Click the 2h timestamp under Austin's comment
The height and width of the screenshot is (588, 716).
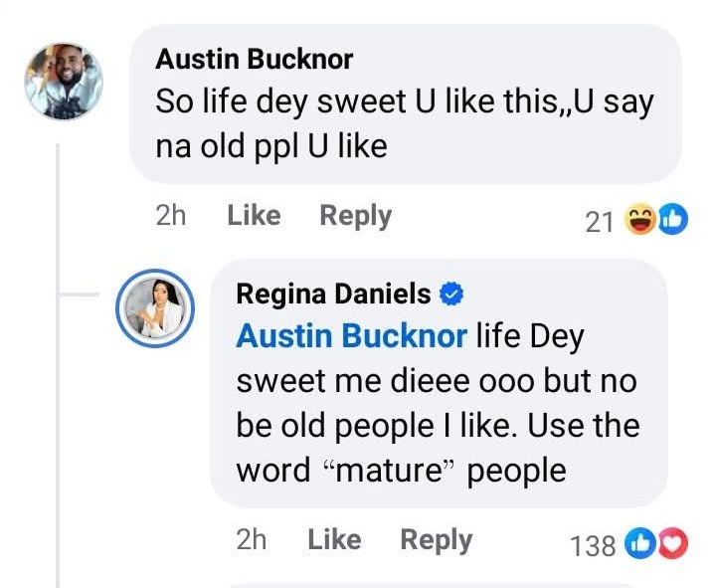click(x=172, y=216)
